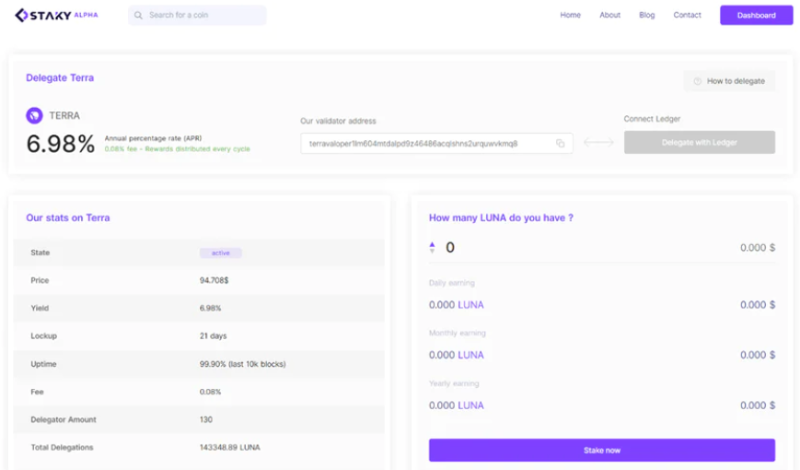The width and height of the screenshot is (800, 470).
Task: Increase LUNA amount with up arrow
Action: coord(432,243)
